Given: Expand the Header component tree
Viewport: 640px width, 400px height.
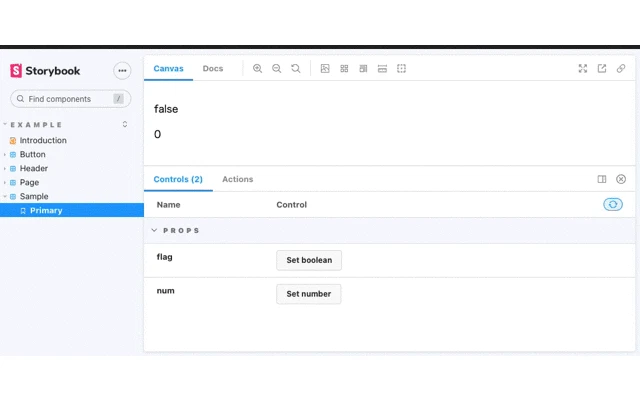Looking at the screenshot, I should coord(5,169).
